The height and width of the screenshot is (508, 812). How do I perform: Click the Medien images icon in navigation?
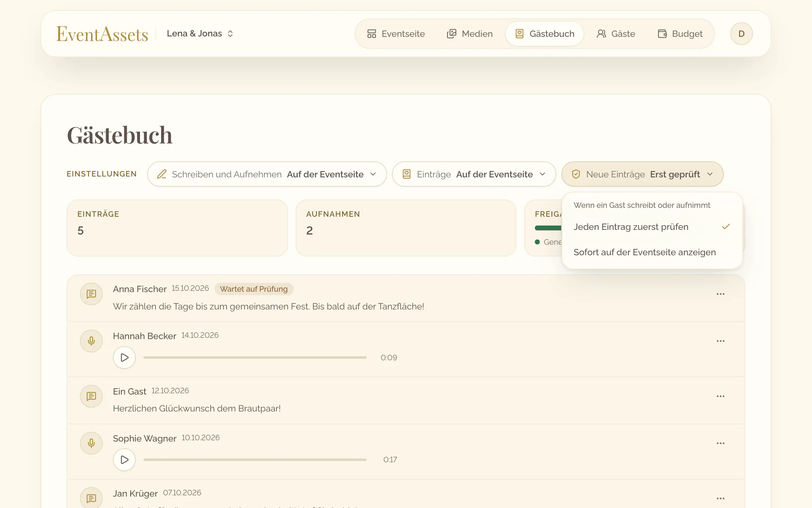click(452, 34)
